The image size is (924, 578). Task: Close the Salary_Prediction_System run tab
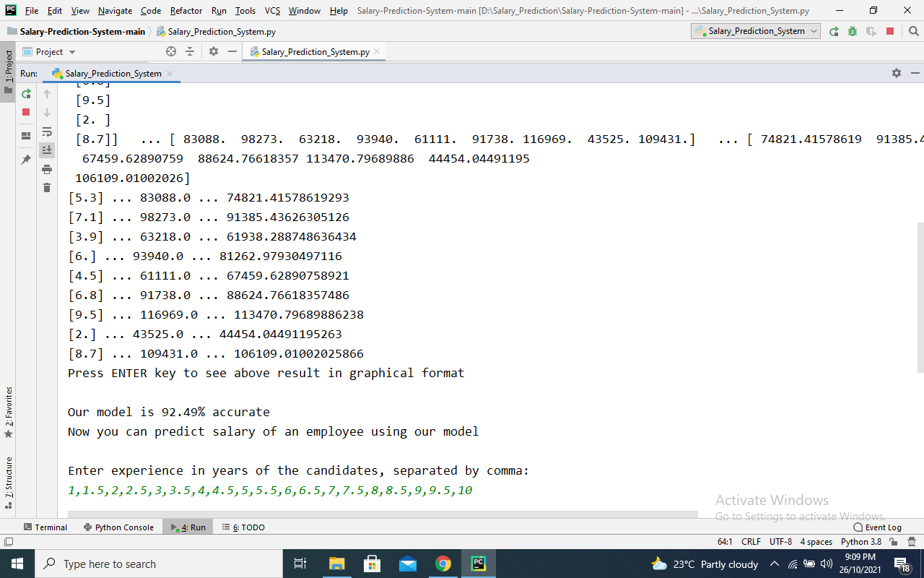170,74
